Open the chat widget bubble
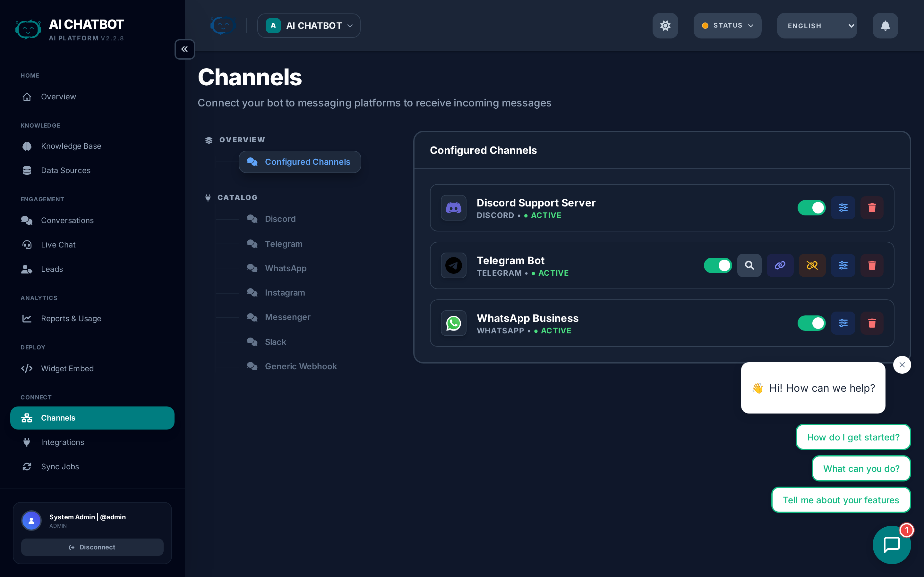 (892, 544)
